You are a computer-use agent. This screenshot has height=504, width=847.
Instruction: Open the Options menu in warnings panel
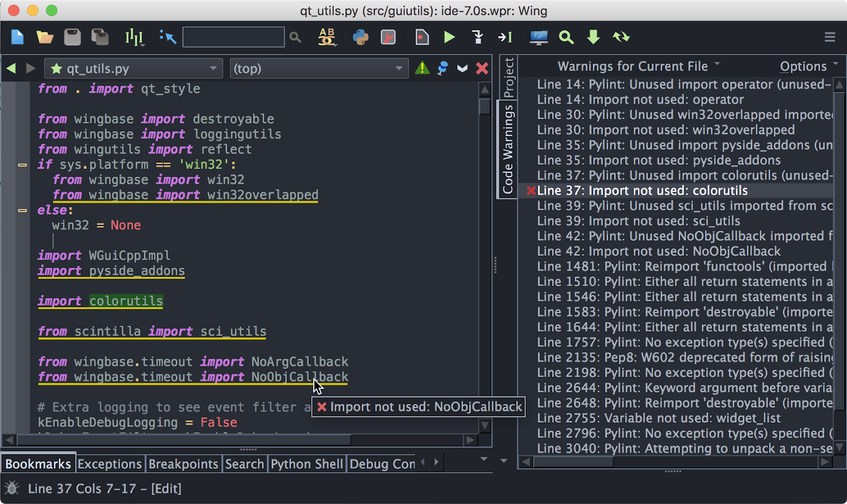[809, 66]
